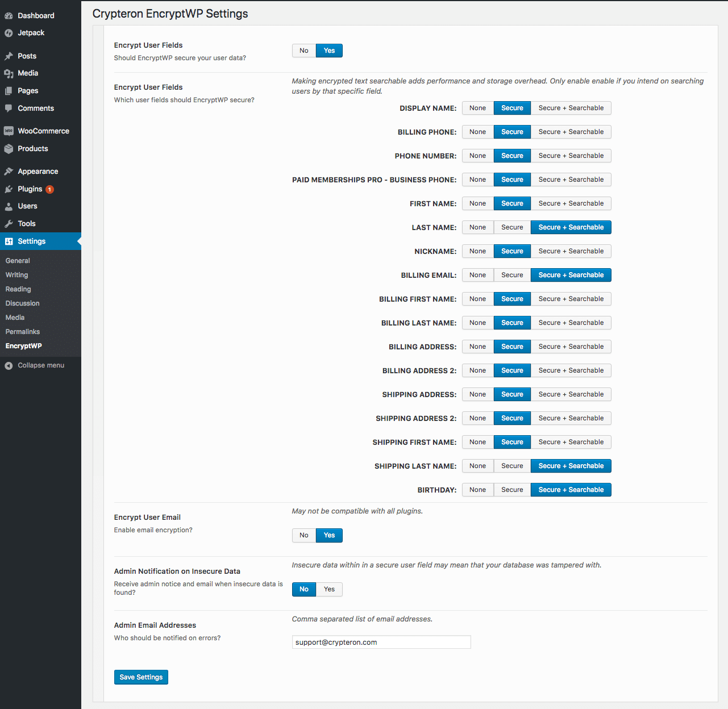This screenshot has height=709, width=728.
Task: Set Display Name to Secure + Searchable
Action: (571, 108)
